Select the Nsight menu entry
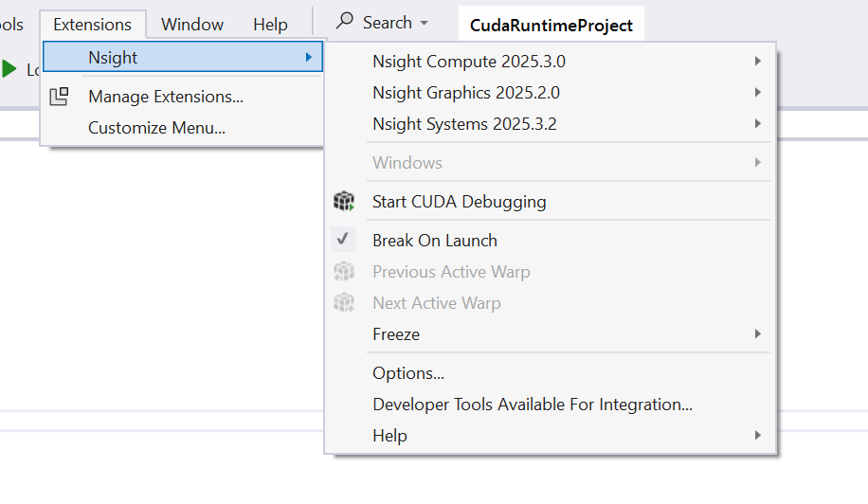This screenshot has width=868, height=504. point(183,57)
